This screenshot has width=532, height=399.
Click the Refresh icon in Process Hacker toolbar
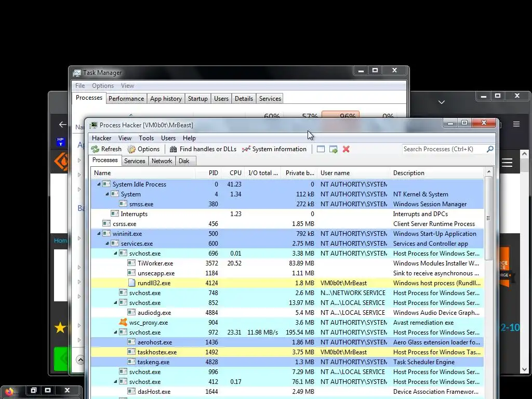pyautogui.click(x=96, y=149)
